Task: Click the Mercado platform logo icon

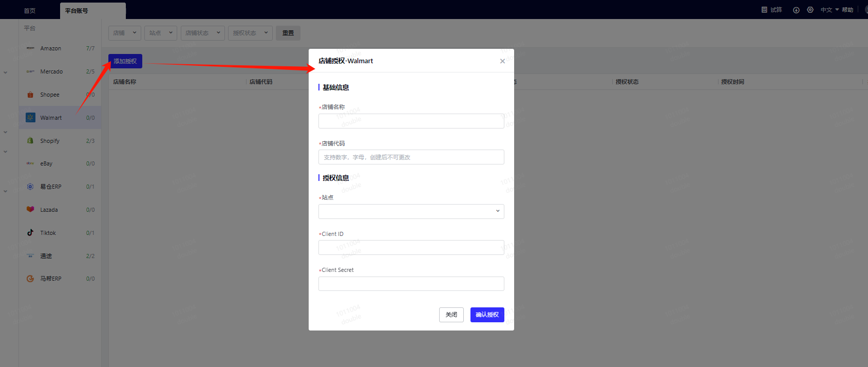Action: (30, 71)
